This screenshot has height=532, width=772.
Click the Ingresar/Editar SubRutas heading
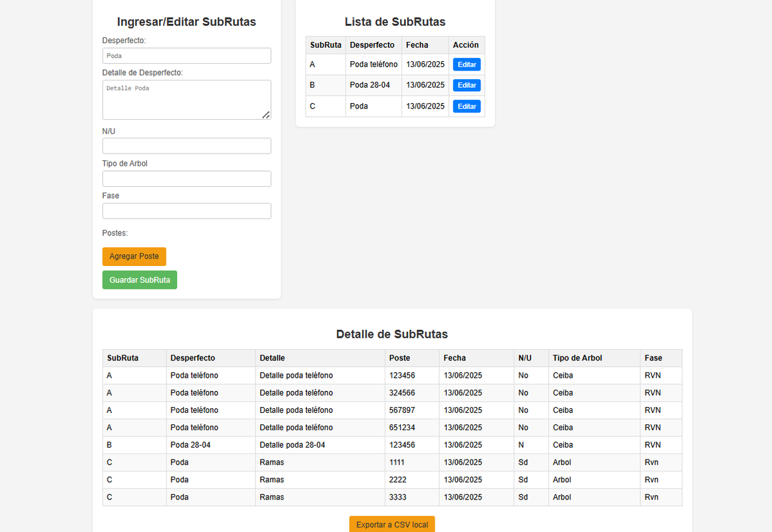pos(186,22)
